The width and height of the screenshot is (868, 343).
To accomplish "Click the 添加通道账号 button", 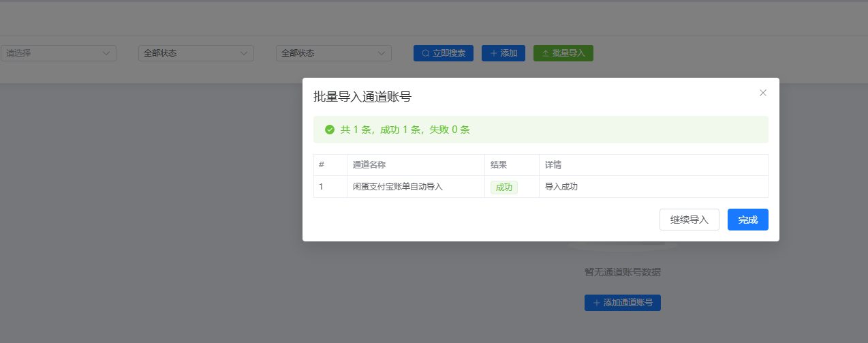I will 623,303.
